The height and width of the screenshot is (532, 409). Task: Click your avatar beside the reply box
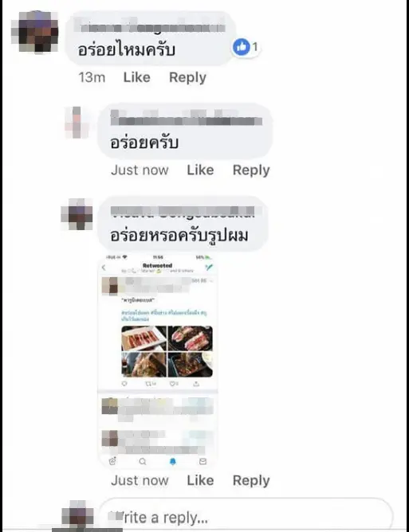pyautogui.click(x=78, y=514)
